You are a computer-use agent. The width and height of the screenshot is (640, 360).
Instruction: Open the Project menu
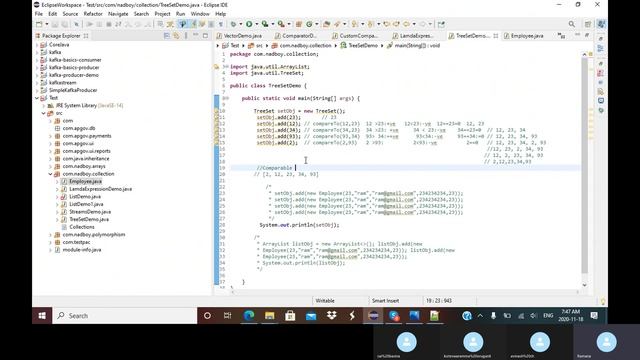162,14
